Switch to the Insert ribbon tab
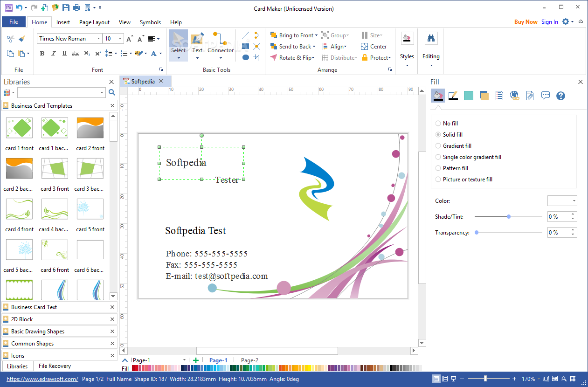 click(63, 22)
